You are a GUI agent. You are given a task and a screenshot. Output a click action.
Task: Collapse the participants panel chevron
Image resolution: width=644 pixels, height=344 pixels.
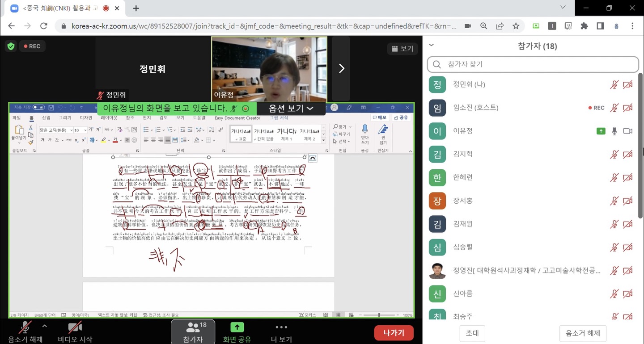[x=431, y=45]
